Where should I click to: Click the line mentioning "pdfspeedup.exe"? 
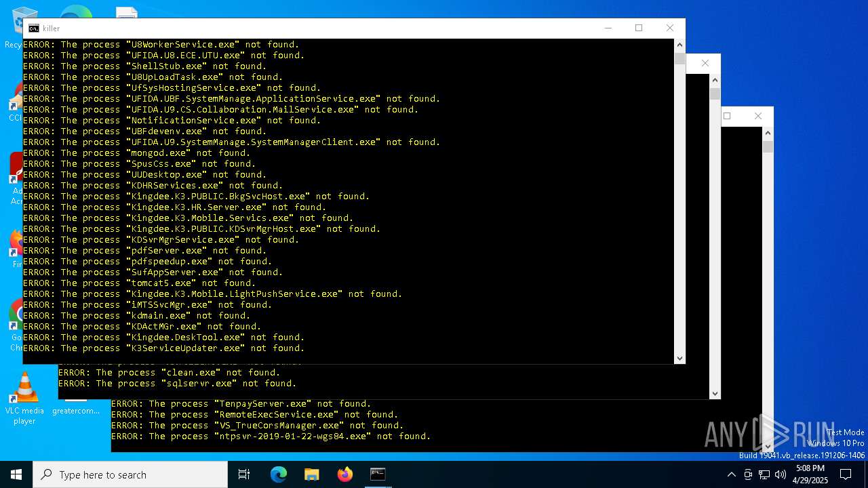click(x=148, y=262)
